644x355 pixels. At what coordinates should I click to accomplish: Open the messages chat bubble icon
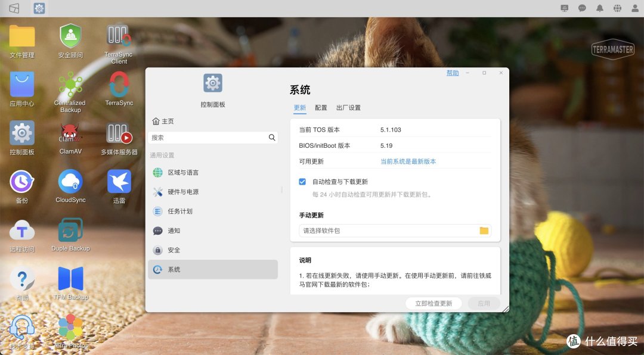(x=582, y=8)
